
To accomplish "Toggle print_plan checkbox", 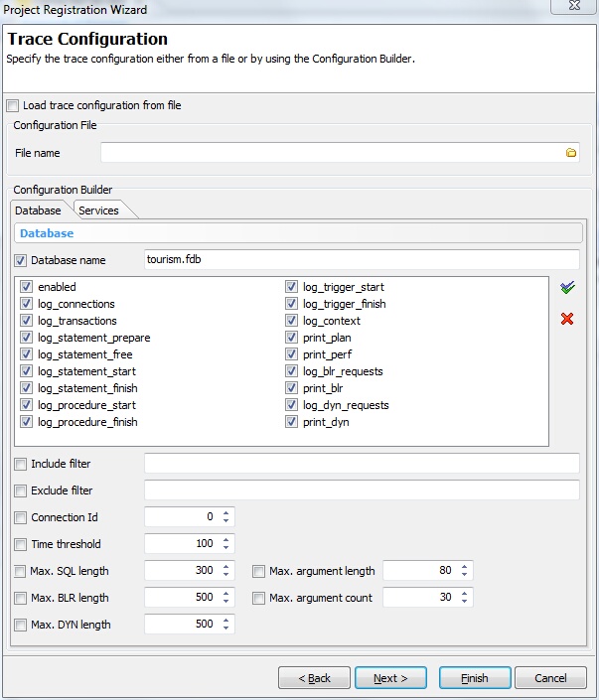I will pyautogui.click(x=291, y=338).
